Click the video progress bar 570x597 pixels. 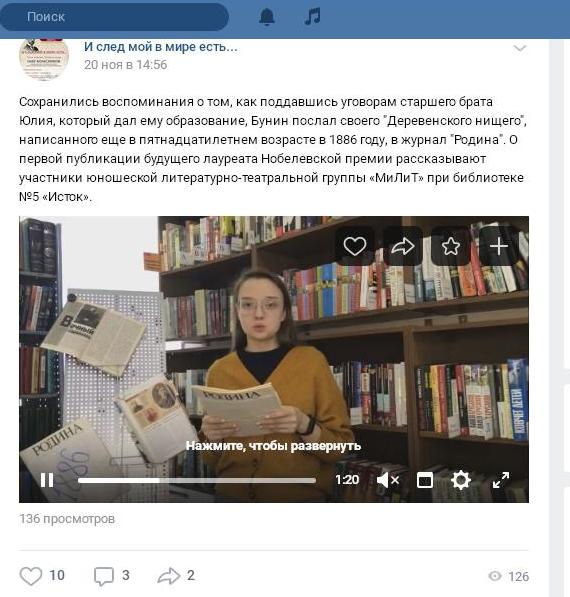click(197, 480)
